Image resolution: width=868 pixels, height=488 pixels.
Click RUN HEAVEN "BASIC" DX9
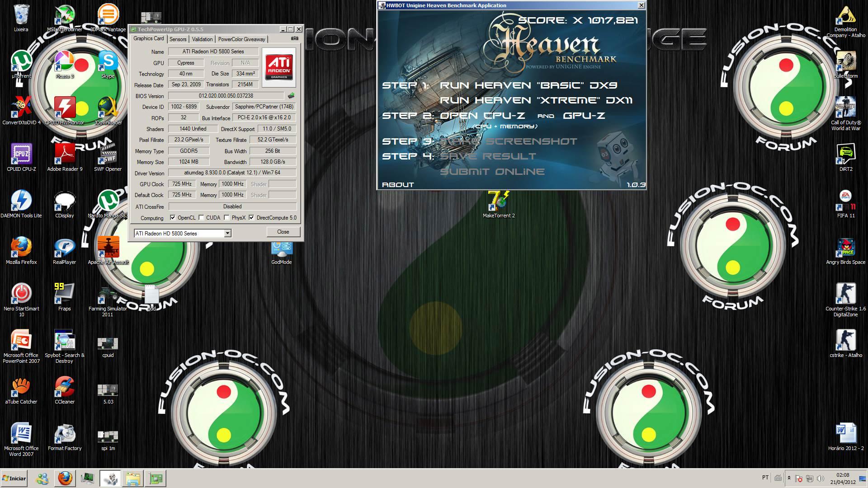coord(528,85)
